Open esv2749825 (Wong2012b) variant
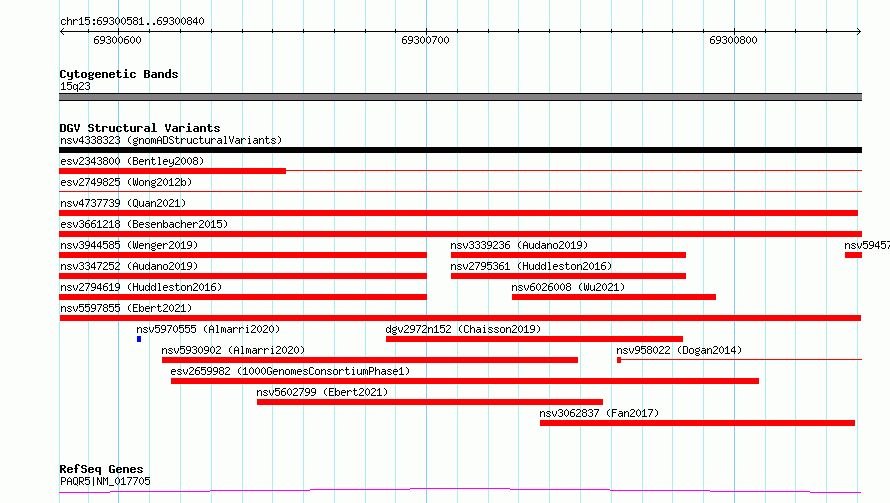 (x=126, y=182)
